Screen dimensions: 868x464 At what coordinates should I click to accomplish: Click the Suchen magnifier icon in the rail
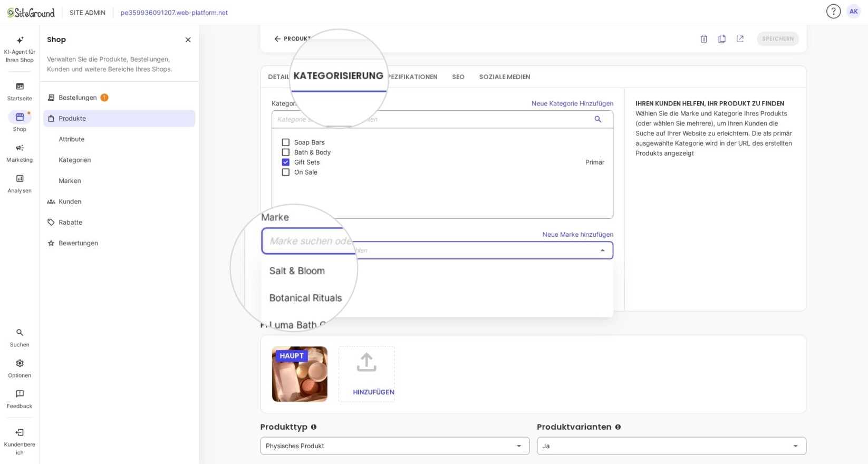tap(20, 333)
